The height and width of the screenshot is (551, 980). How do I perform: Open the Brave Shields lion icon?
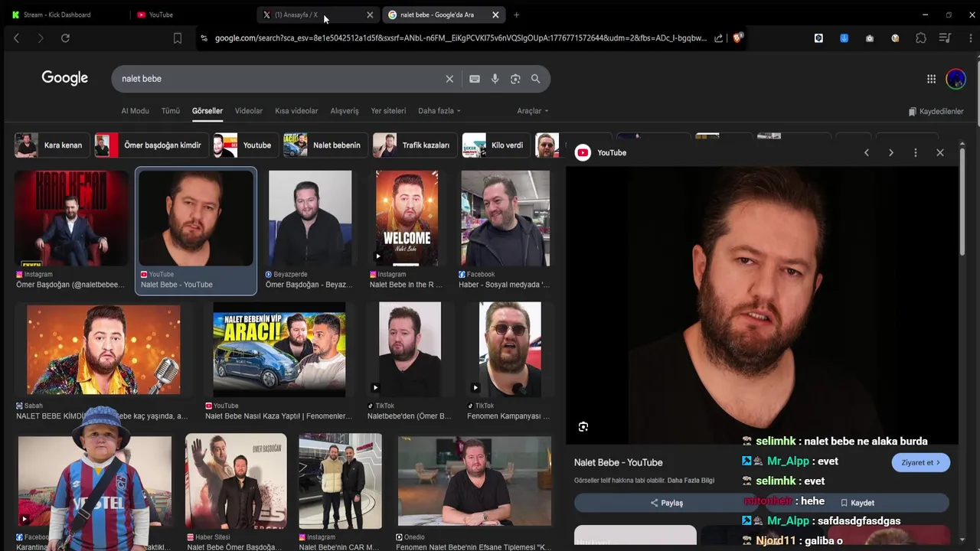(737, 37)
